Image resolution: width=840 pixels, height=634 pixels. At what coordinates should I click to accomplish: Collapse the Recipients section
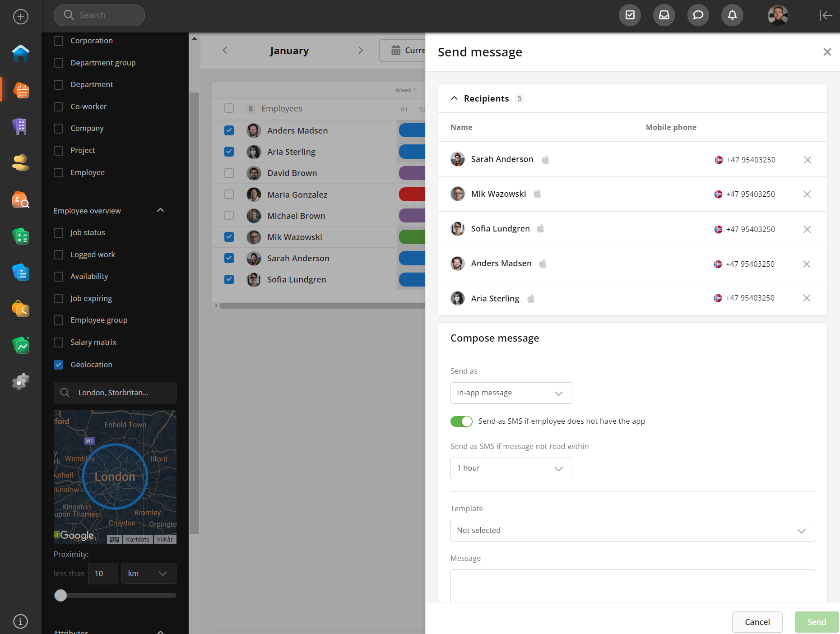(x=455, y=98)
